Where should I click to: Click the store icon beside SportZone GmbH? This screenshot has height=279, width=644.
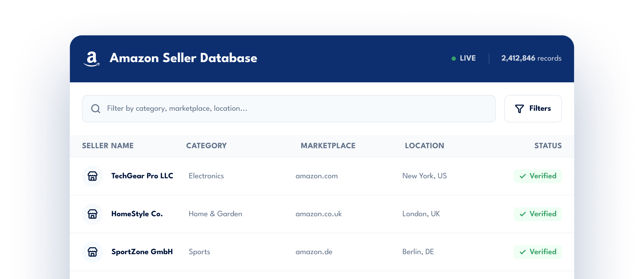tap(92, 252)
